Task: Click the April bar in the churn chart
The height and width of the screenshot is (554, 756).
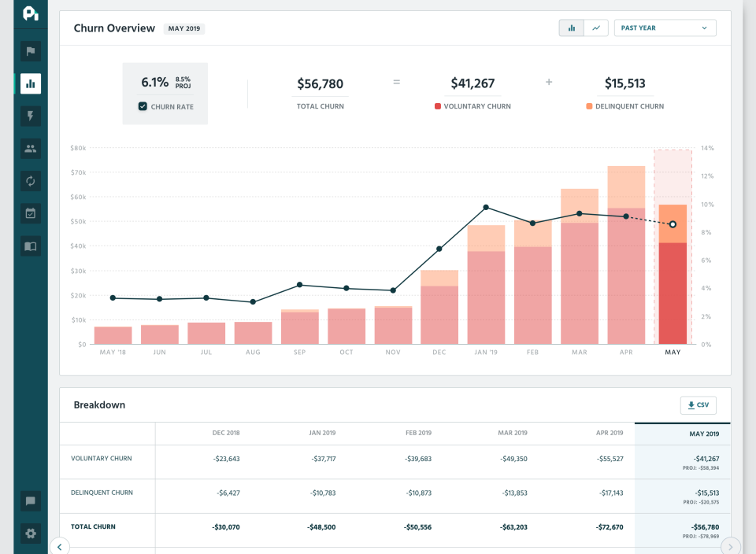Action: pos(626,260)
